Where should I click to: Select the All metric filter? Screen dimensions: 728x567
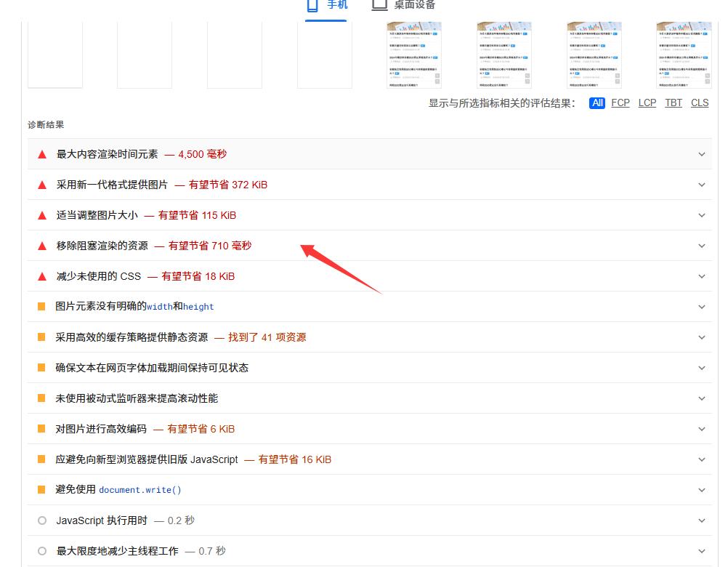597,103
